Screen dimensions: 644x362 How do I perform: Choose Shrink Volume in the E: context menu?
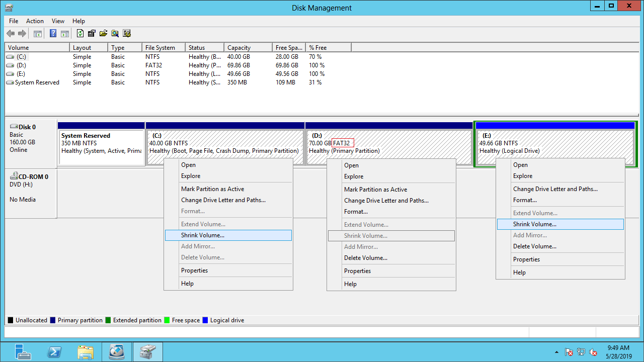(x=534, y=224)
